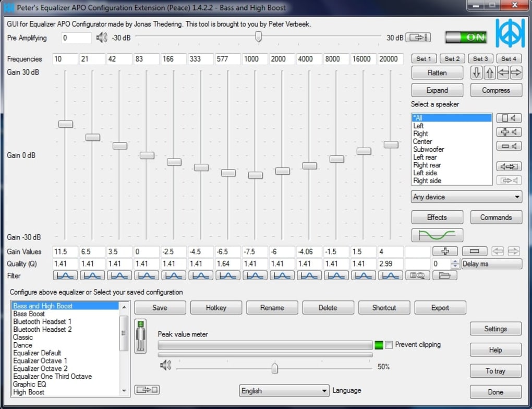The width and height of the screenshot is (532, 409).
Task: Open the Delay ms dropdown
Action: [x=491, y=264]
